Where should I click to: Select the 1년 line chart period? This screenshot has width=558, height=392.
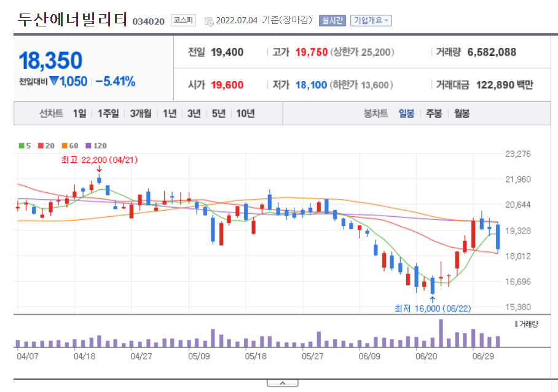pyautogui.click(x=170, y=114)
